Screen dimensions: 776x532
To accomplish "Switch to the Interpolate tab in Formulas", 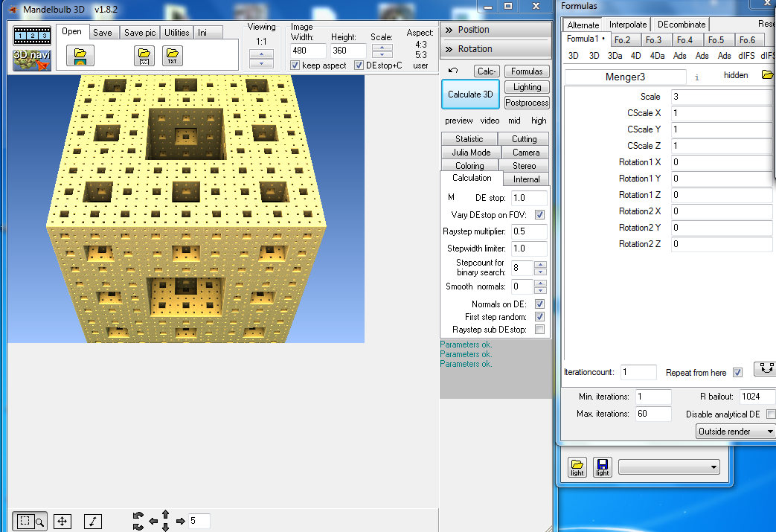I will point(627,25).
